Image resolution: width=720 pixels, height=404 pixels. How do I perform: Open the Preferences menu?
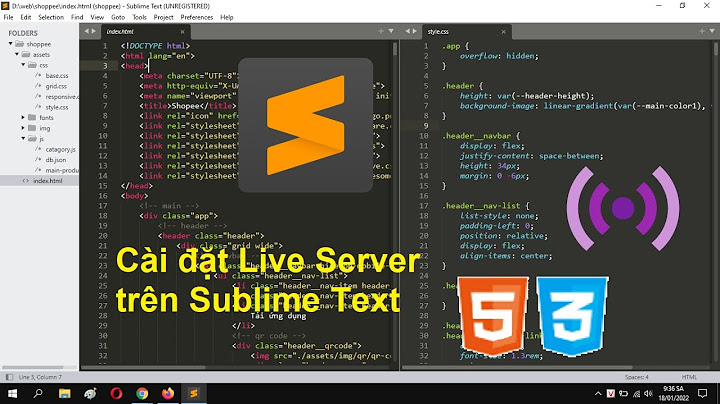click(197, 17)
